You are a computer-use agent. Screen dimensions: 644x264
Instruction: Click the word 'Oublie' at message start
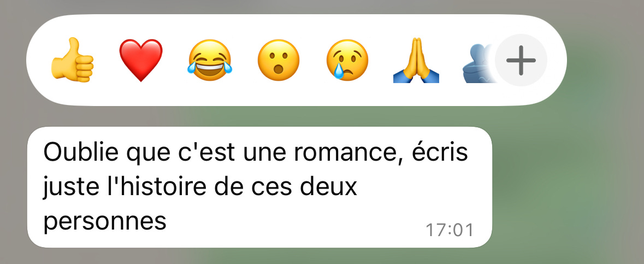(x=81, y=152)
